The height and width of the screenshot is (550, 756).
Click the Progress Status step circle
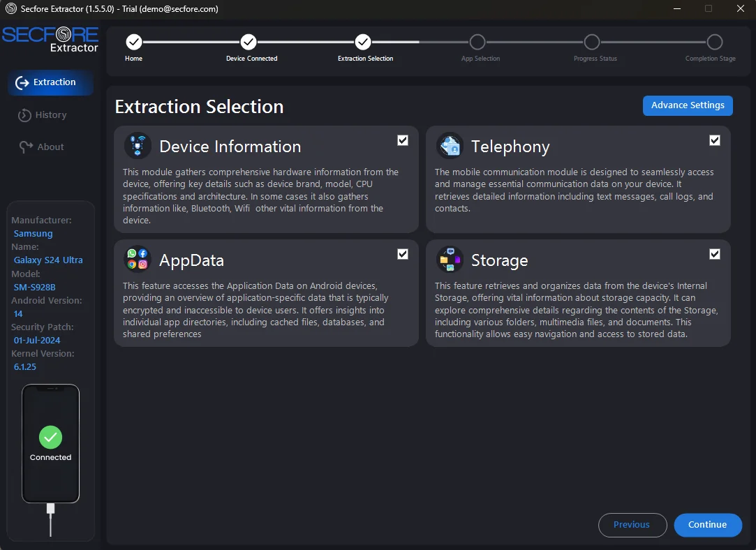[592, 42]
